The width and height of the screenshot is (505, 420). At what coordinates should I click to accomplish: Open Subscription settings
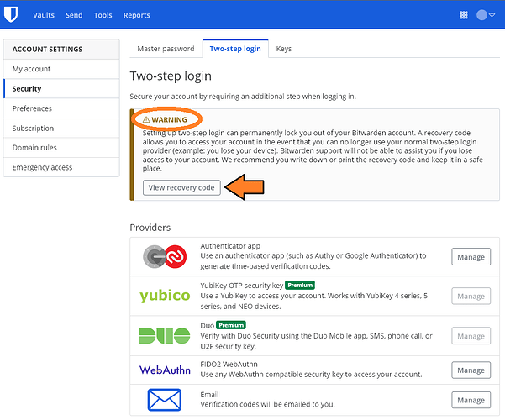tap(61, 129)
